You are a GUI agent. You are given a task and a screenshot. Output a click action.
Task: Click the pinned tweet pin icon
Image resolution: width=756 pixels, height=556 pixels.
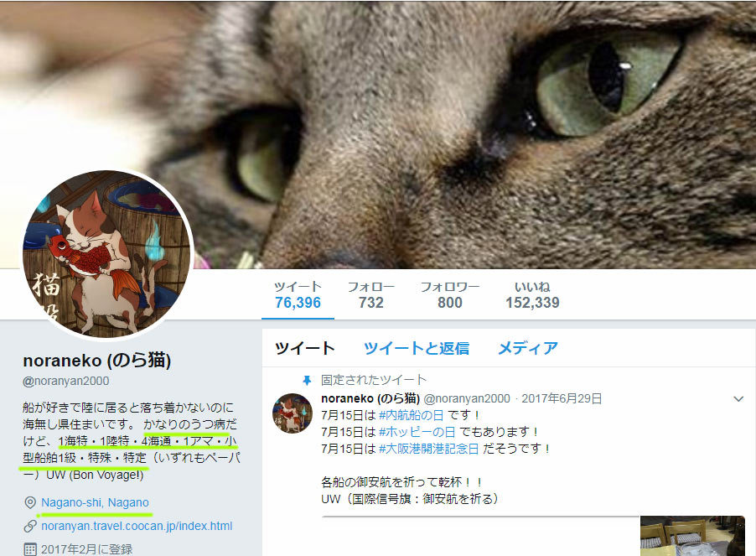tap(307, 381)
